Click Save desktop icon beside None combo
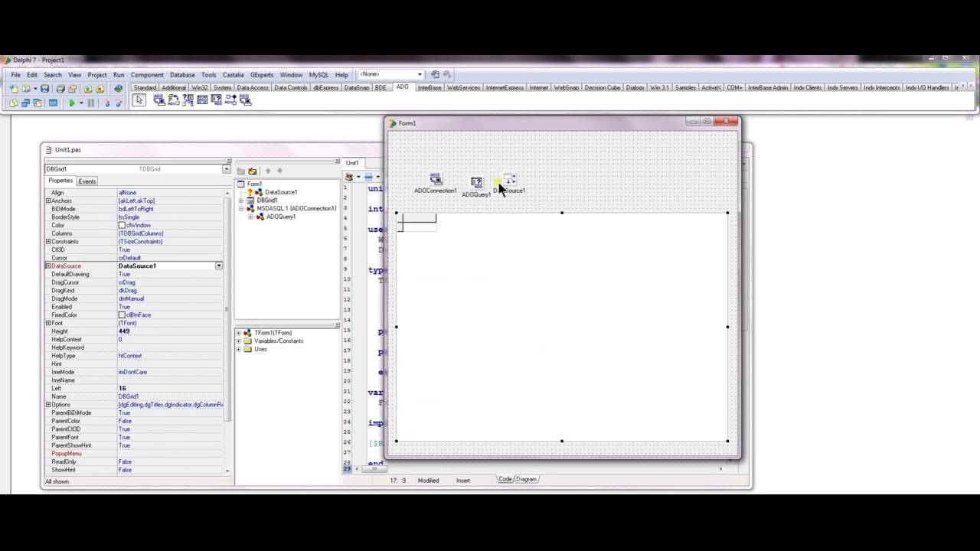 [x=436, y=74]
